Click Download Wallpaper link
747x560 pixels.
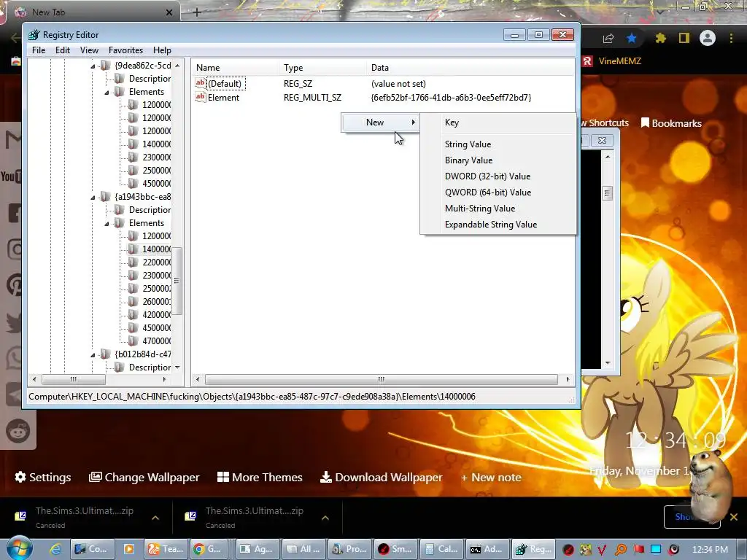point(381,477)
